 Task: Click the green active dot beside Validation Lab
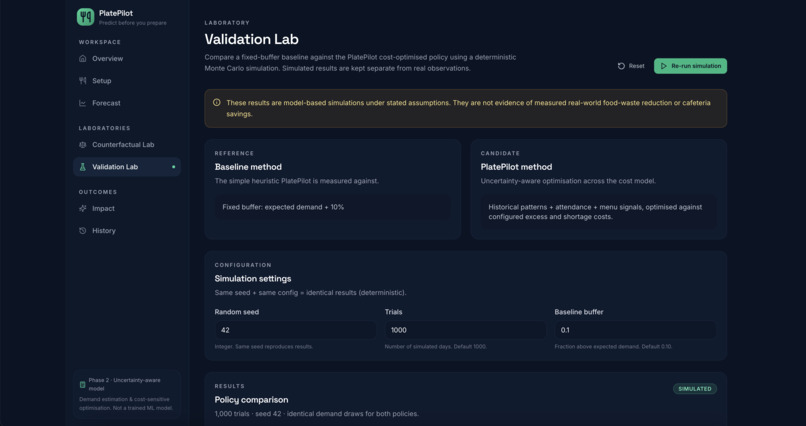(174, 167)
